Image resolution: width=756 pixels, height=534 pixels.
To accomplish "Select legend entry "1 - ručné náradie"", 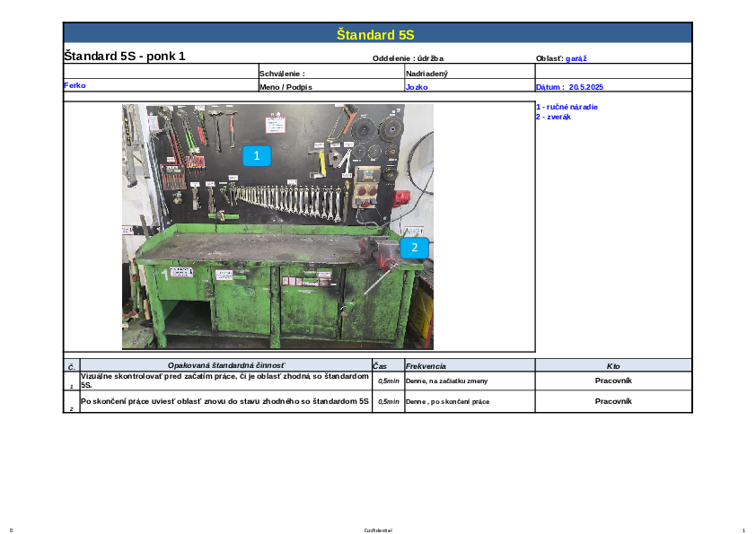I will [x=567, y=107].
